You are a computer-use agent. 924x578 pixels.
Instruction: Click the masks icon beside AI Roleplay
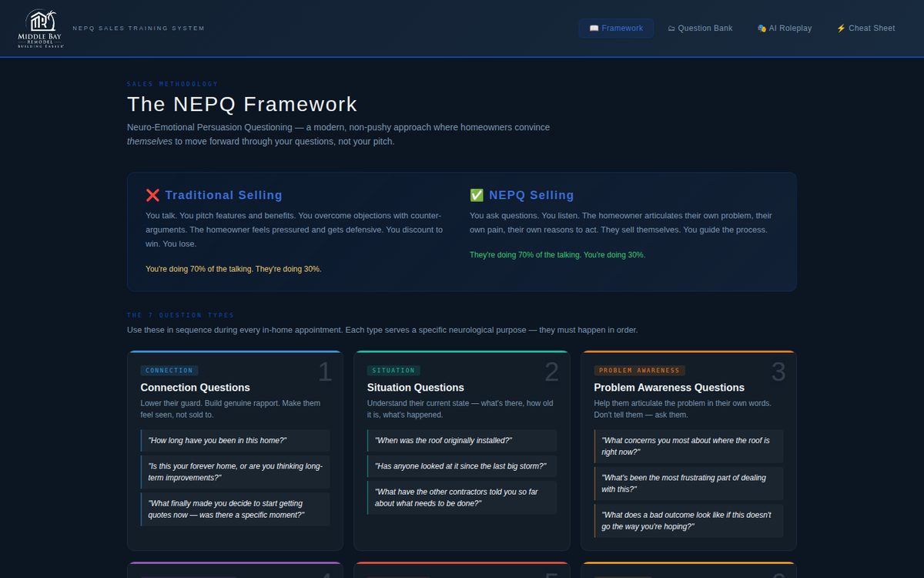coord(762,29)
